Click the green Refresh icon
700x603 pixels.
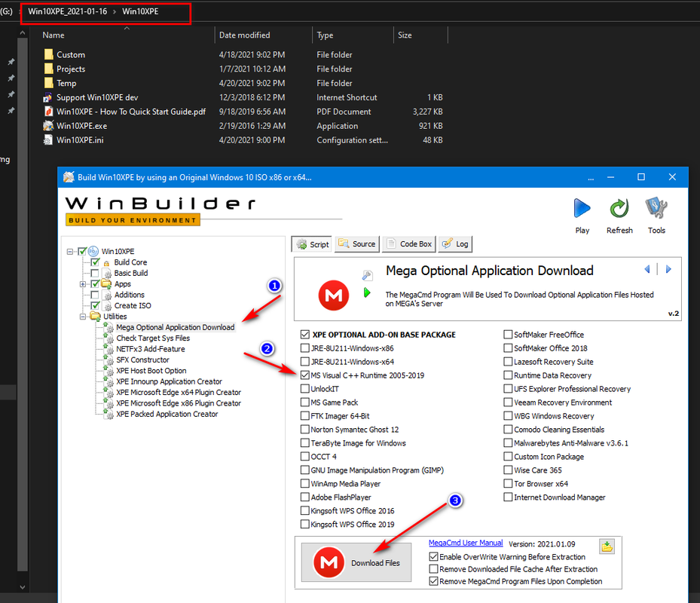(619, 208)
